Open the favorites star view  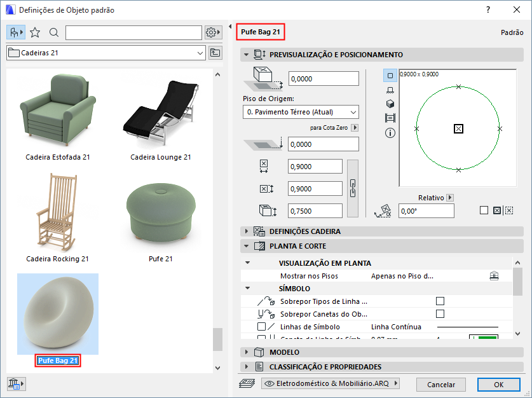[35, 32]
